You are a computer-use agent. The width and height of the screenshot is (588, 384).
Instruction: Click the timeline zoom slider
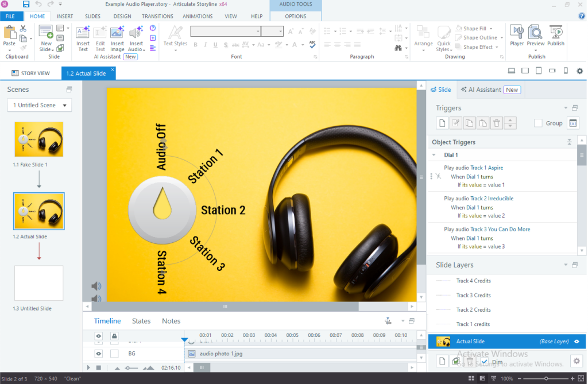pos(133,368)
